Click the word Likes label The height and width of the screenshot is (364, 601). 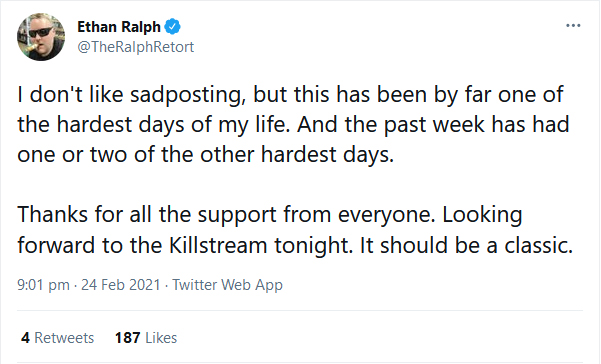pos(161,338)
